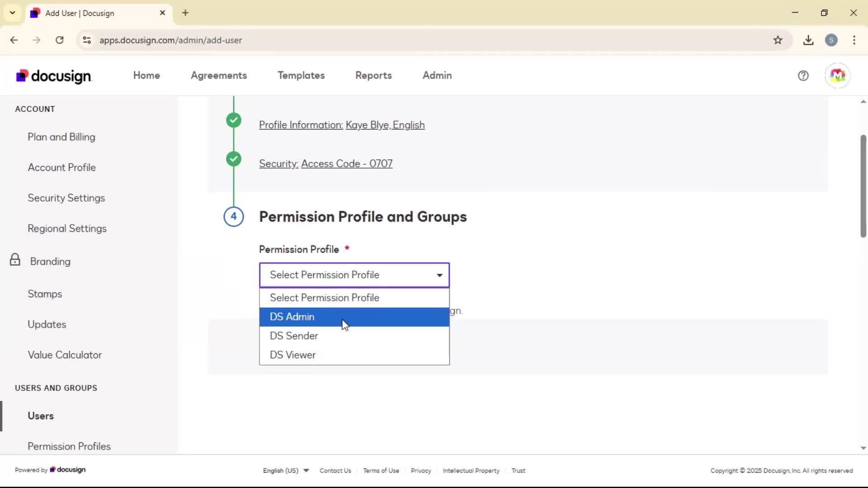This screenshot has height=488, width=868.
Task: Select DS Admin option
Action: click(354, 317)
